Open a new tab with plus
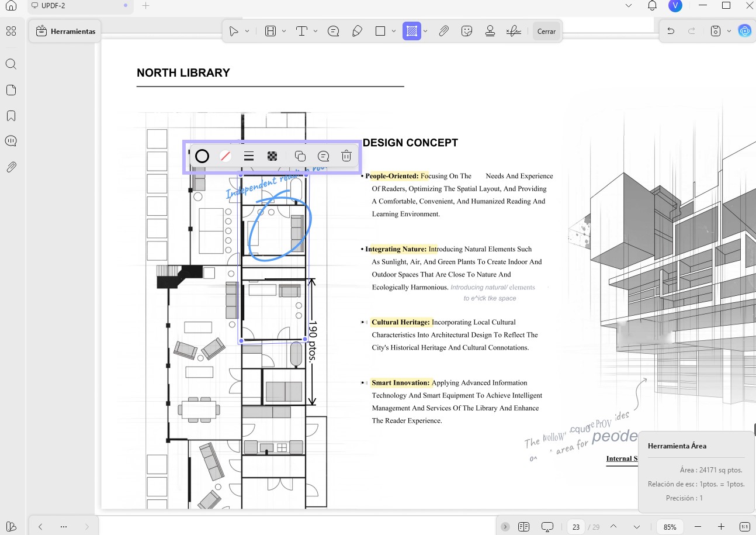The image size is (756, 535). tap(146, 6)
